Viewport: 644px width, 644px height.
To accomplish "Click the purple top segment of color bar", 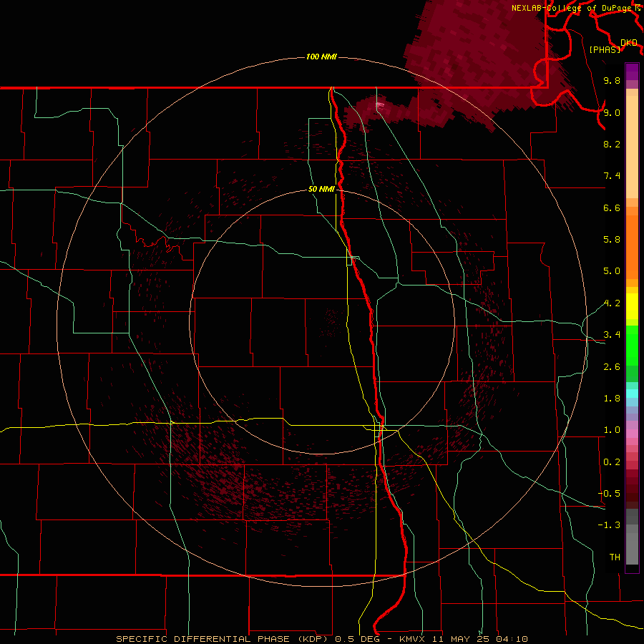I will click(632, 72).
